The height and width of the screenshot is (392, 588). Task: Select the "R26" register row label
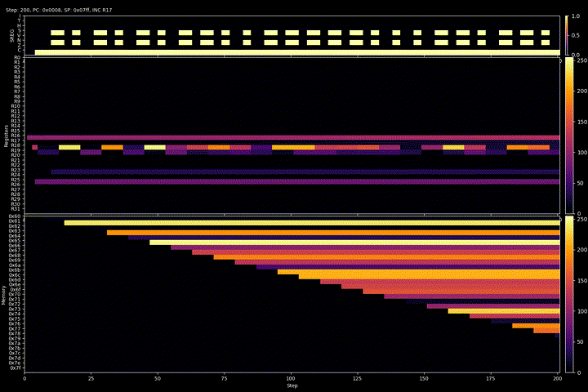pos(16,185)
